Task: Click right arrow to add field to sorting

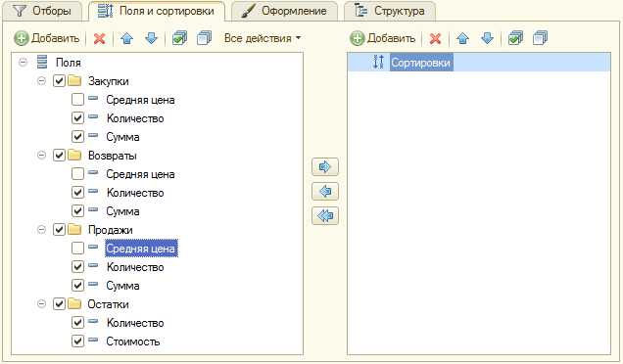Action: [325, 166]
